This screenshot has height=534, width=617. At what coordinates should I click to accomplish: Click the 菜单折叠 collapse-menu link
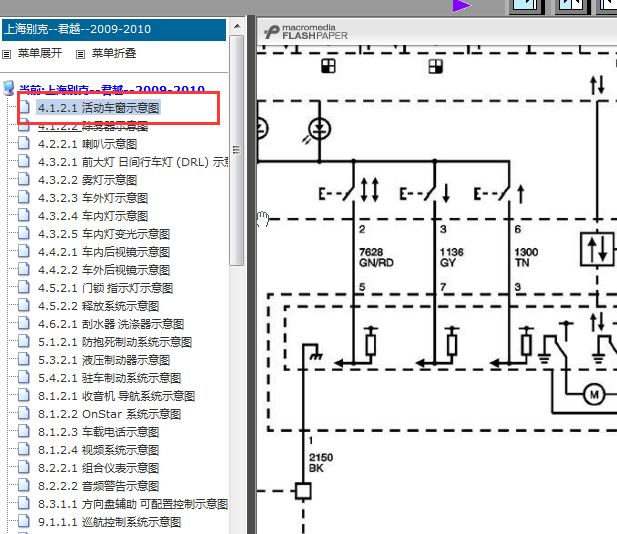114,53
